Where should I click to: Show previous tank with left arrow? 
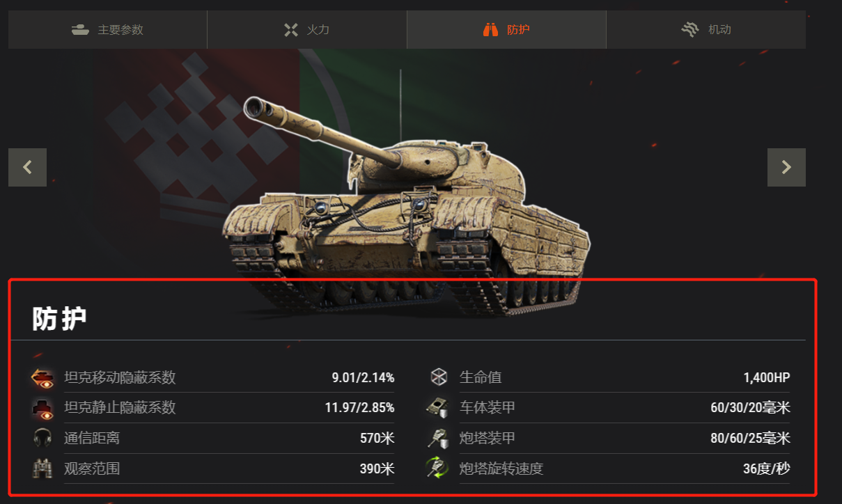[27, 167]
